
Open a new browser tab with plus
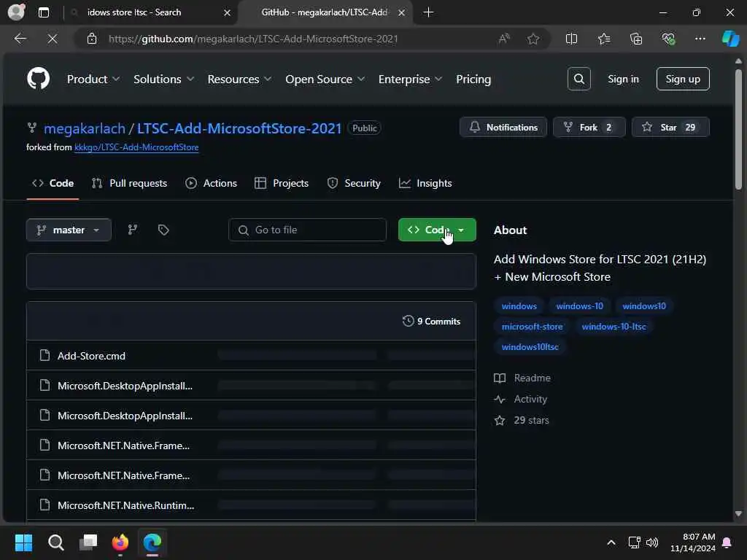coord(428,12)
